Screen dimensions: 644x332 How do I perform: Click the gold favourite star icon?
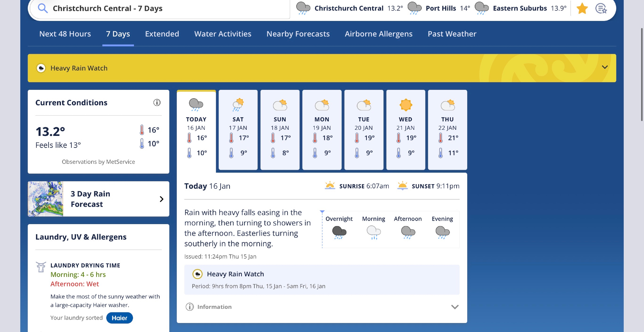[x=582, y=8]
